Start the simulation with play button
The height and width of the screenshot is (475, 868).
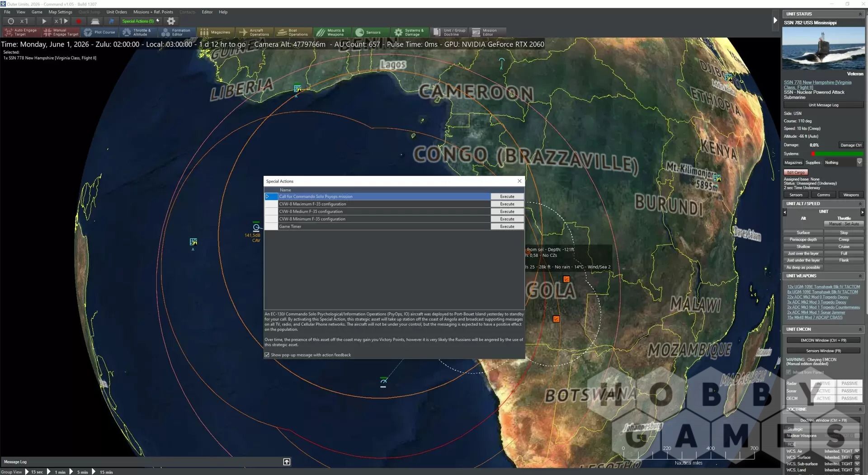point(44,21)
